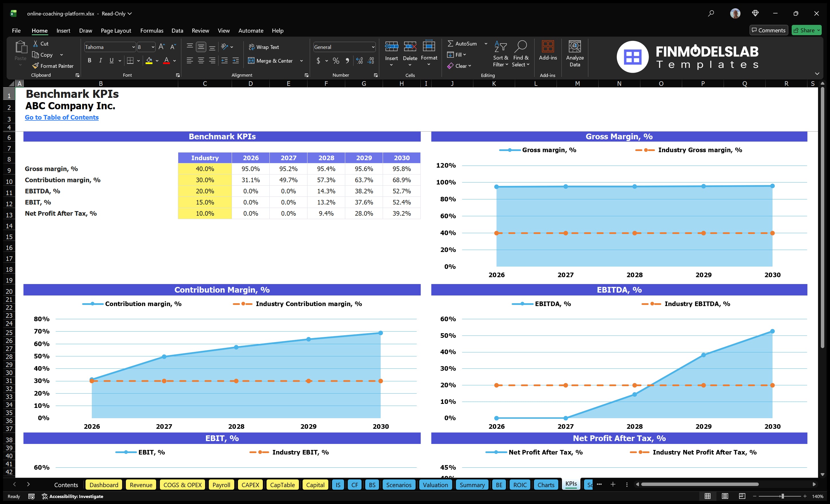The height and width of the screenshot is (504, 830).
Task: Open the Sort & Filter menu
Action: (x=501, y=54)
